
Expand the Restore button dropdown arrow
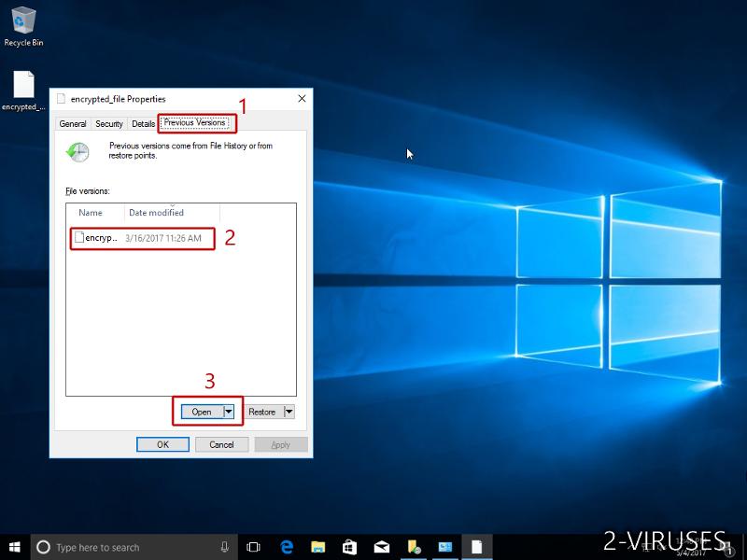(289, 412)
